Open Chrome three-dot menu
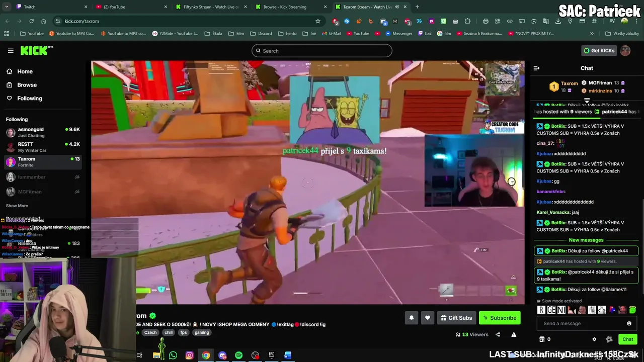The image size is (644, 362). 636,21
